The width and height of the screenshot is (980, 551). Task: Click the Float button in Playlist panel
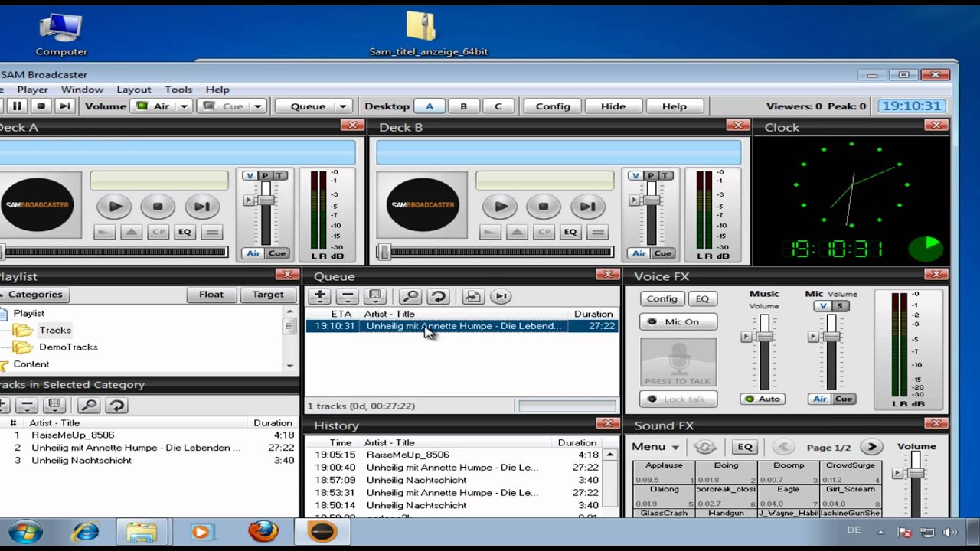coord(211,295)
